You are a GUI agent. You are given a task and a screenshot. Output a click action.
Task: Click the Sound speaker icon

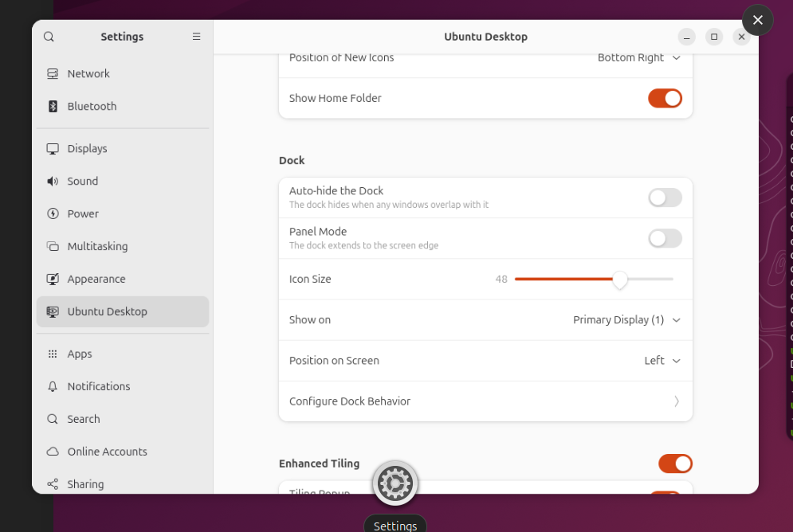(x=53, y=181)
